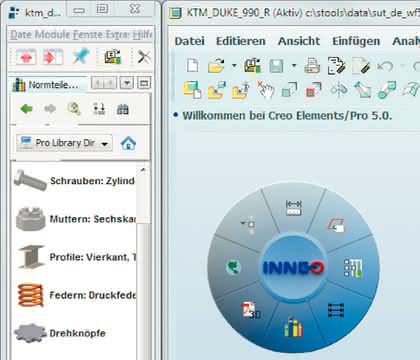Click the 3D PDF icon in radial menu
The width and height of the screenshot is (420, 360).
point(251,310)
